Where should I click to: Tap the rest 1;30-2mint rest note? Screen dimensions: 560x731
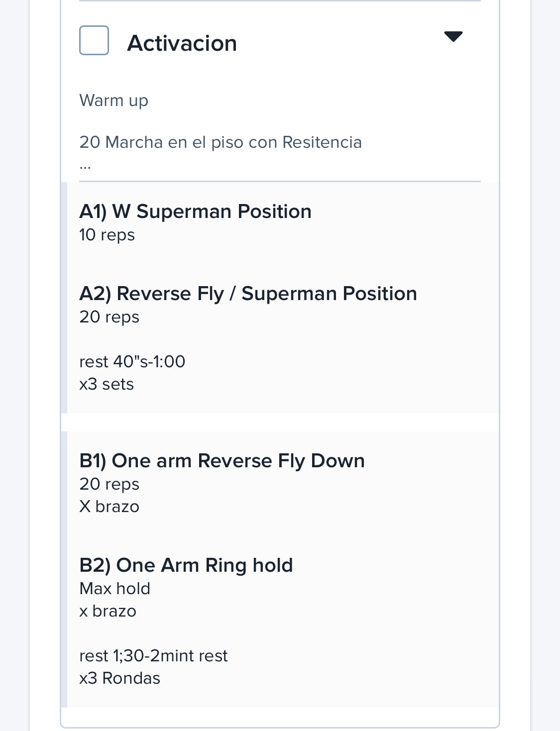(x=153, y=656)
